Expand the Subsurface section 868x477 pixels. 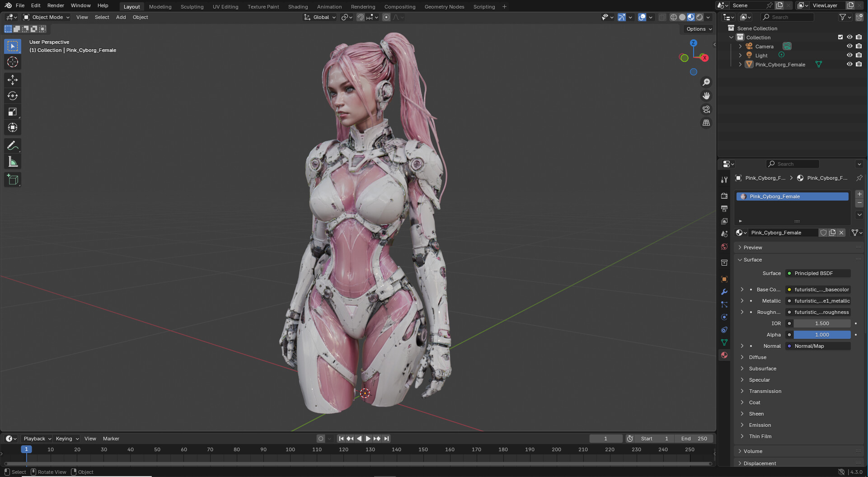pos(762,369)
